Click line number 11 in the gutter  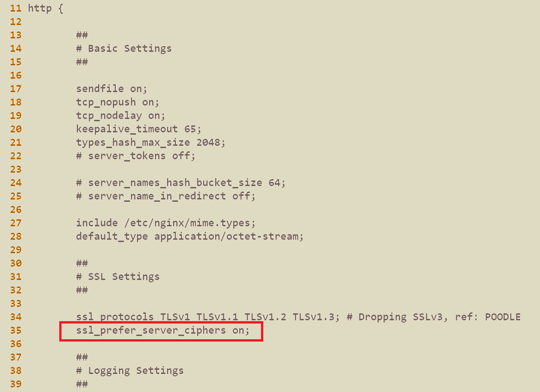[15, 8]
